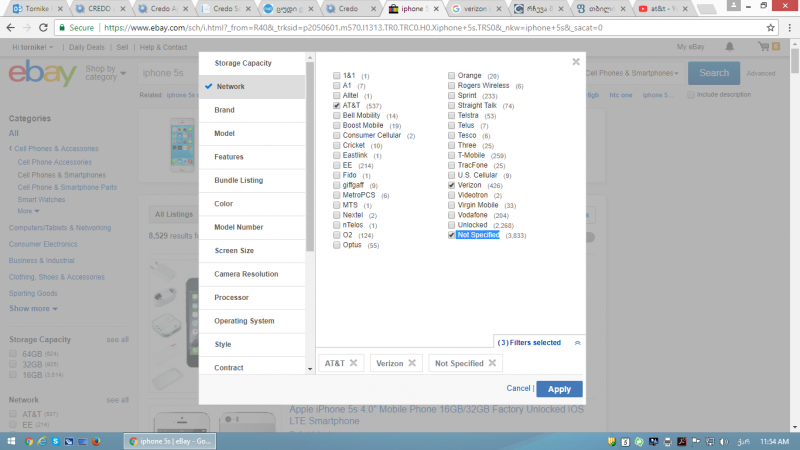The image size is (800, 450).
Task: Uncheck the AT&T network checkbox
Action: point(337,106)
